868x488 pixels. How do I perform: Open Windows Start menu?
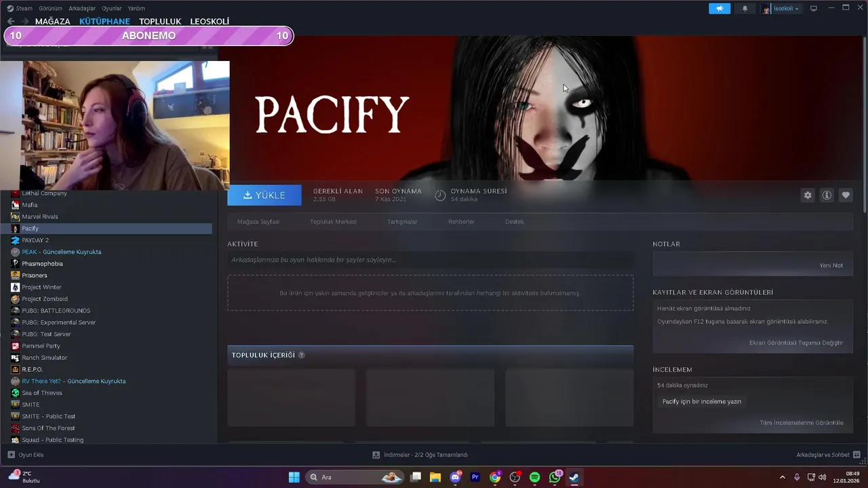(294, 477)
